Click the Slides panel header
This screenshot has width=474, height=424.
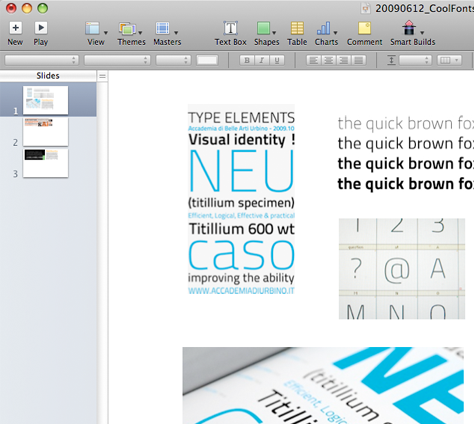(48, 76)
